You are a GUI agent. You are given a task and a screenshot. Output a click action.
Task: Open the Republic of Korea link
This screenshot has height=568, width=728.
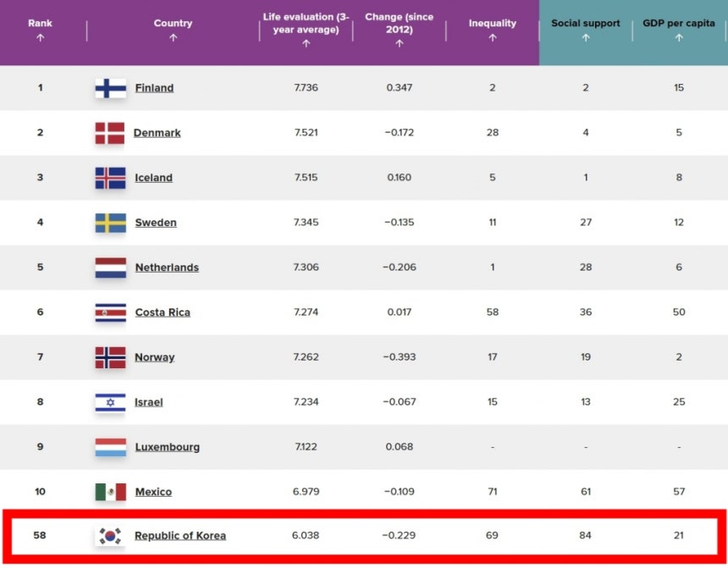[180, 536]
